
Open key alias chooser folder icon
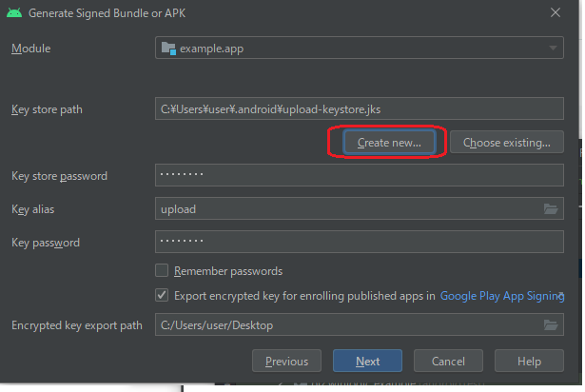(551, 209)
